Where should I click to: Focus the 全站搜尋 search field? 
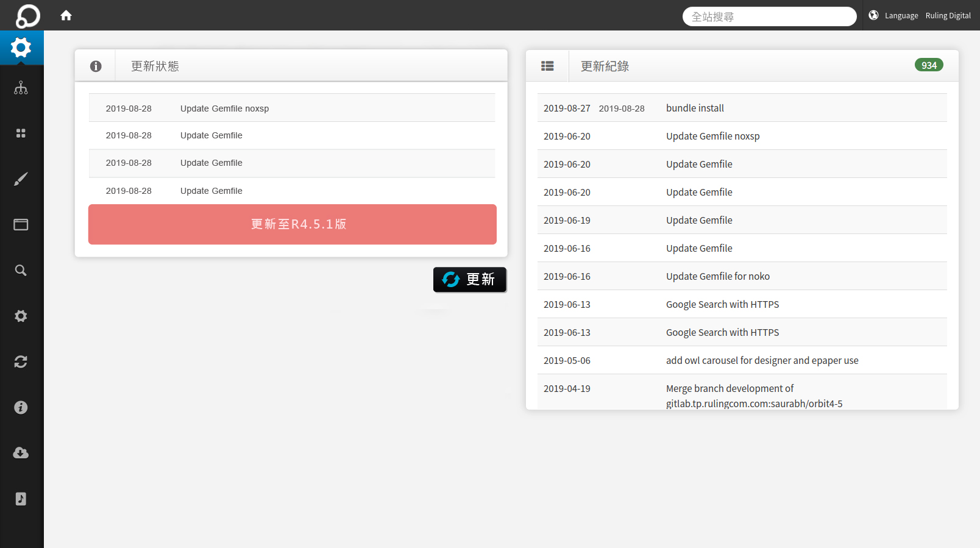coord(769,16)
